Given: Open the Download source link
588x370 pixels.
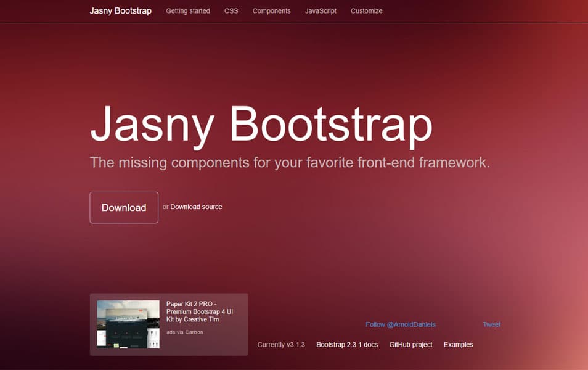Looking at the screenshot, I should pyautogui.click(x=196, y=207).
